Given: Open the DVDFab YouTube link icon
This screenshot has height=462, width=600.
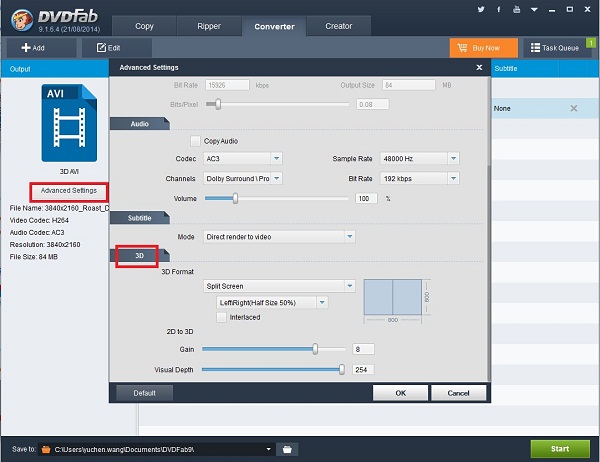Looking at the screenshot, I should 517,10.
